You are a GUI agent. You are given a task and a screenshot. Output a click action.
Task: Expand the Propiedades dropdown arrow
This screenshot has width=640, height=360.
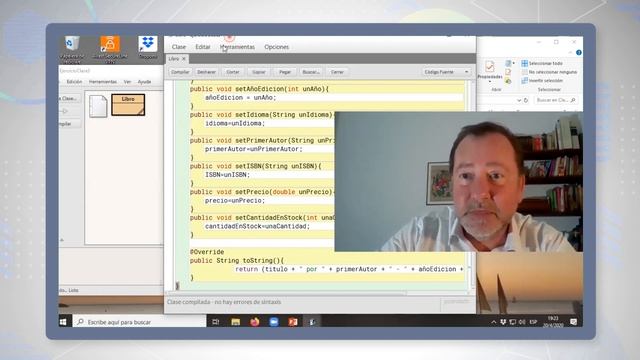point(490,81)
